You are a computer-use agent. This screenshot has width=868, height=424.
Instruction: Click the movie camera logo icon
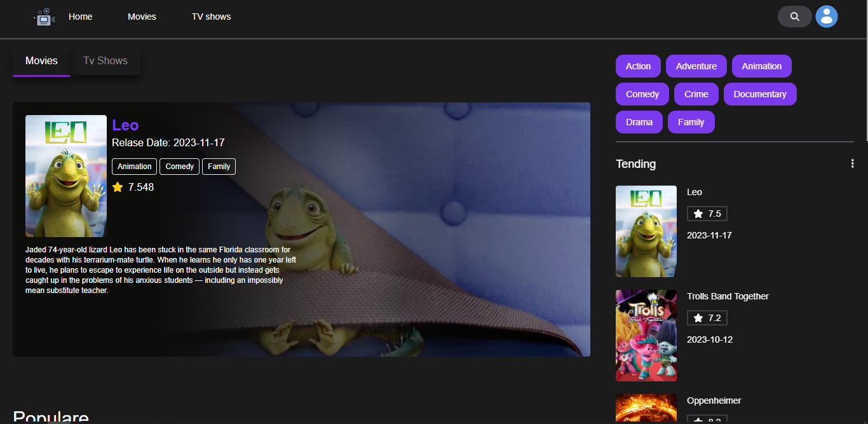click(44, 17)
